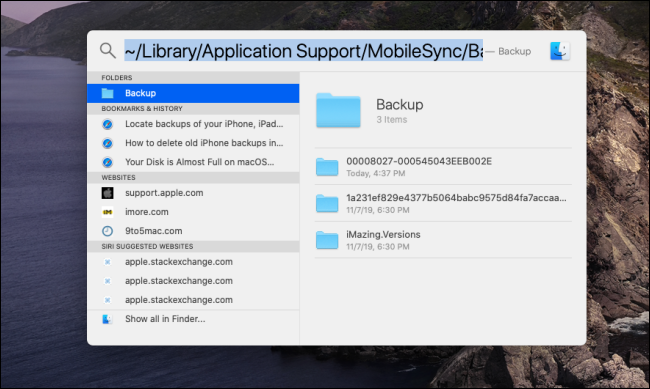This screenshot has height=389, width=650.
Task: Click the clock icon beside 9to5mac.com
Action: [107, 231]
